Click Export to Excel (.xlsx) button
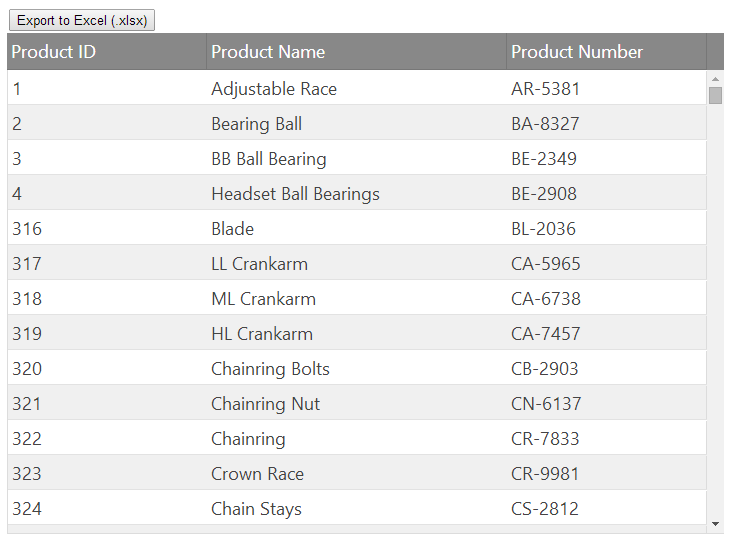Screen dimensions: 741x546 82,20
